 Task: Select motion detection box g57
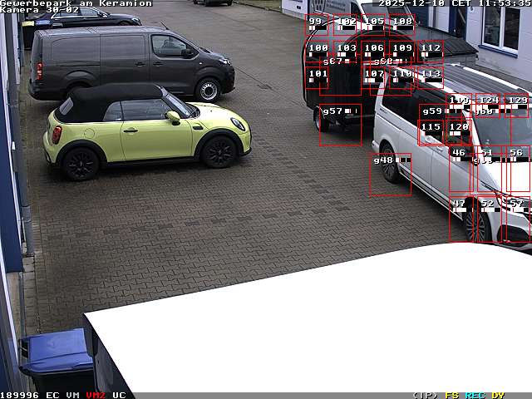(x=340, y=125)
